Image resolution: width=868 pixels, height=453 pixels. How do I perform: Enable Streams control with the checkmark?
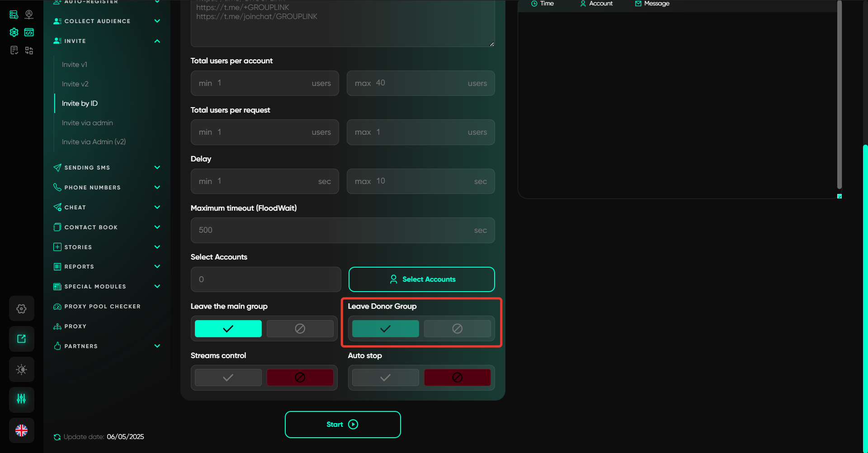coord(228,377)
